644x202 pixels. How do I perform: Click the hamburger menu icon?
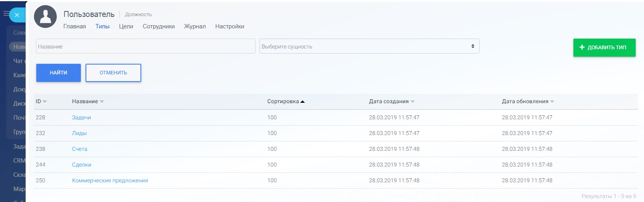point(6,14)
